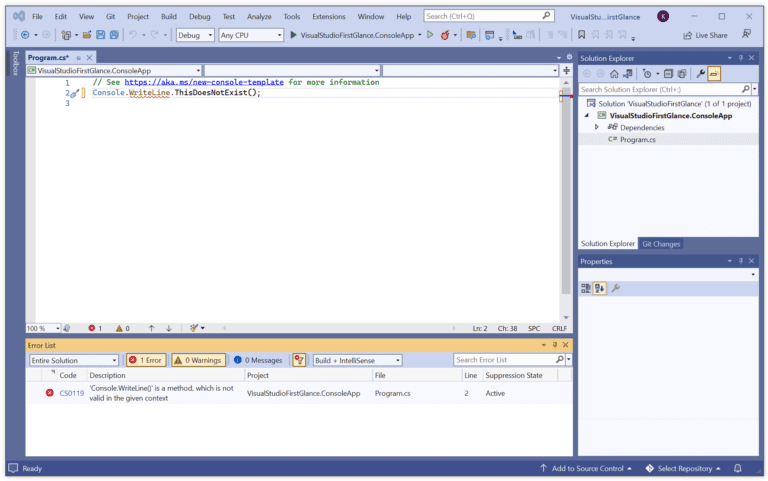Viewport: 768px width, 481px height.
Task: Open the Toolbox side tab
Action: click(x=15, y=63)
